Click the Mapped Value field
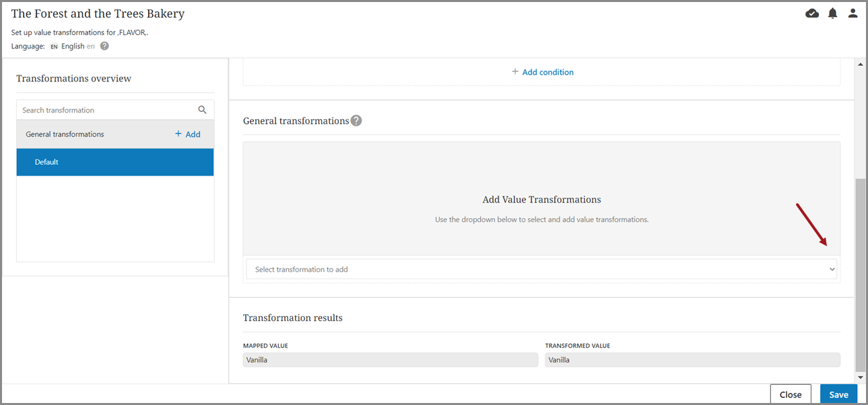 point(390,360)
